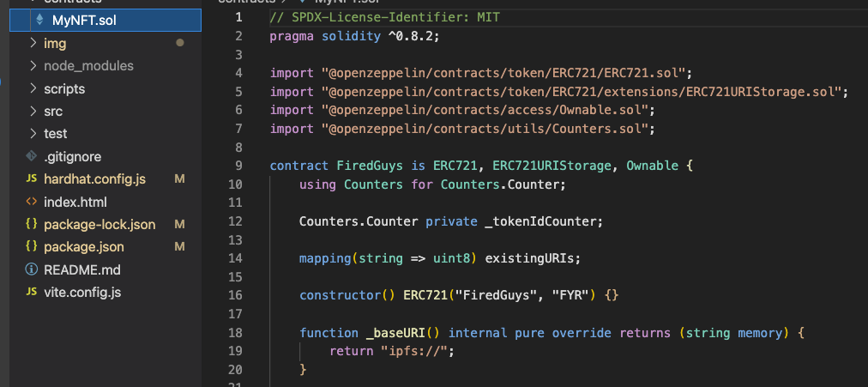Viewport: 868px width, 387px height.
Task: Expand the test folder chevron
Action: tap(33, 133)
